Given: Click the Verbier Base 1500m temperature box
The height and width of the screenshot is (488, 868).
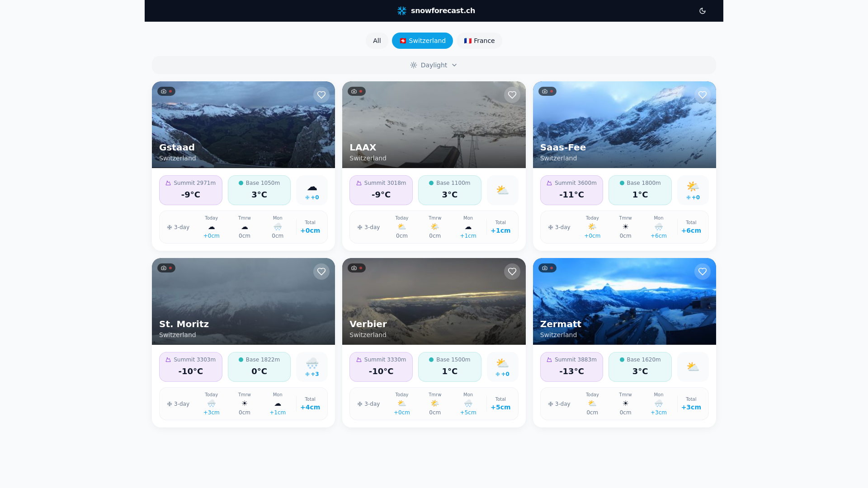Looking at the screenshot, I should pyautogui.click(x=450, y=367).
